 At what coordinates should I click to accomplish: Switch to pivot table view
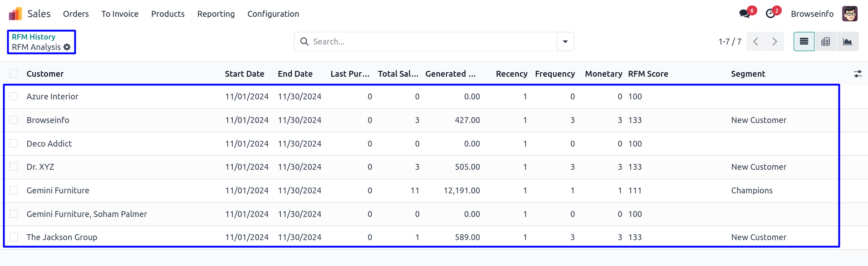tap(826, 42)
